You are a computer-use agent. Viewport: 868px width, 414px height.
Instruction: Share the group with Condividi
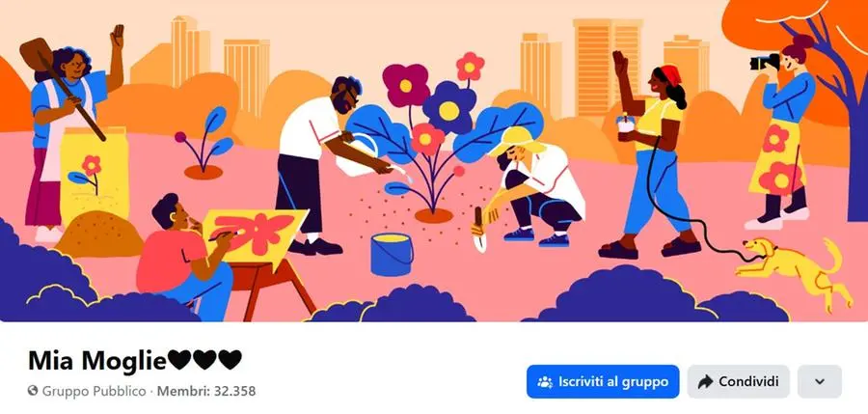[x=739, y=381]
